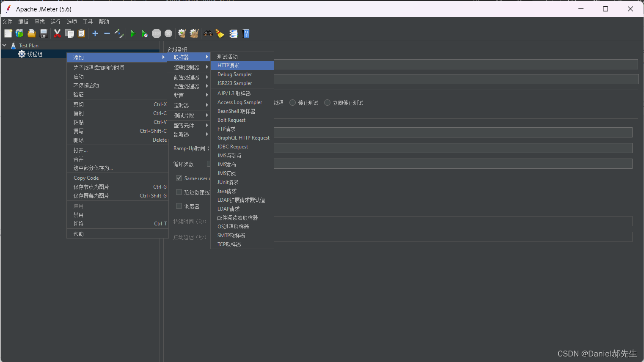Click the Test Plan flask icon
This screenshot has height=362, width=644.
14,45
